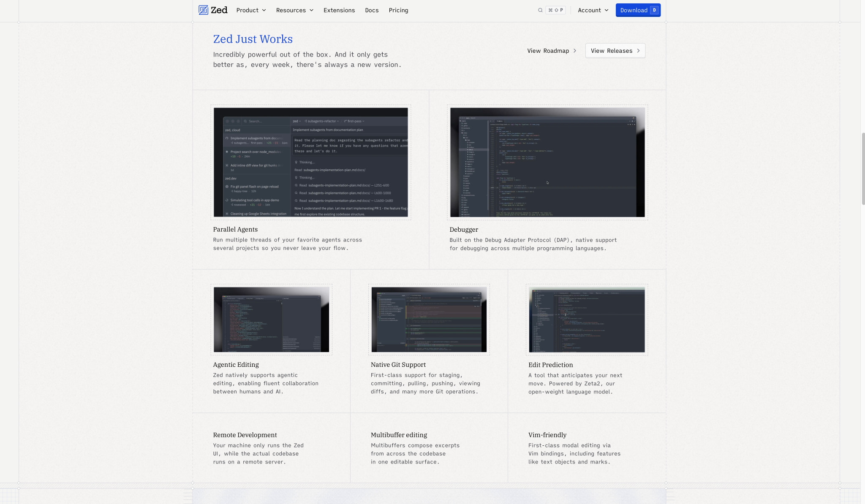Click the D shortcut badge on Download
Screen dimensions: 865x504
(x=654, y=10)
